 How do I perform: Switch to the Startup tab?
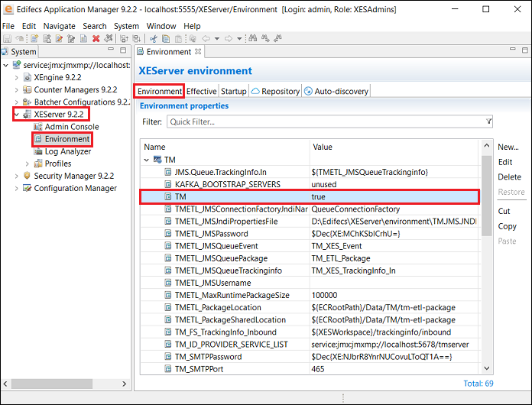(233, 91)
